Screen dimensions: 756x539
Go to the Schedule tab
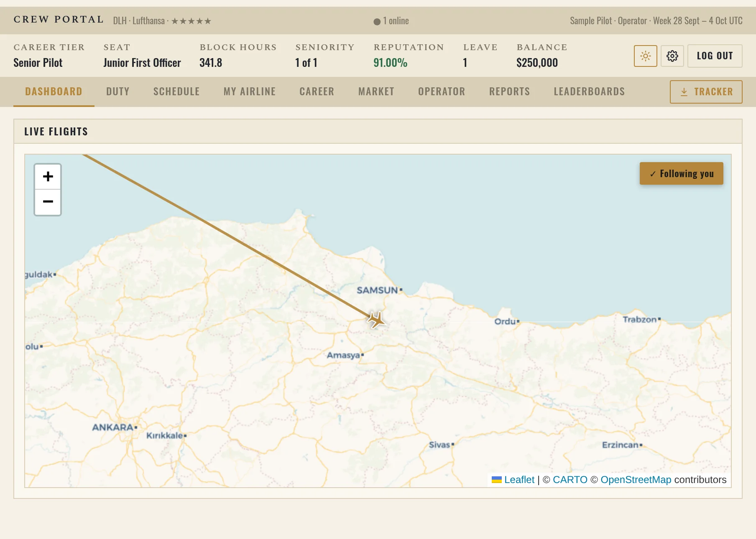pyautogui.click(x=176, y=92)
